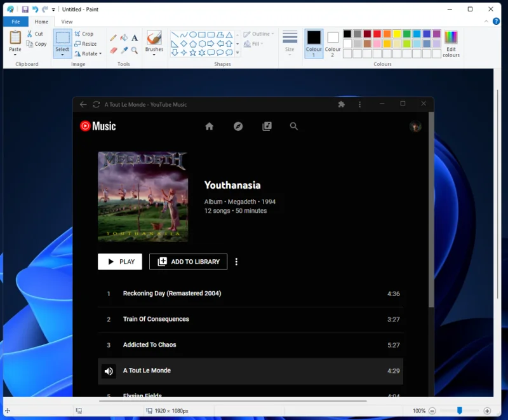Viewport: 508px width, 420px height.
Task: Click the Megadeth album cover thumbnail
Action: 143,196
